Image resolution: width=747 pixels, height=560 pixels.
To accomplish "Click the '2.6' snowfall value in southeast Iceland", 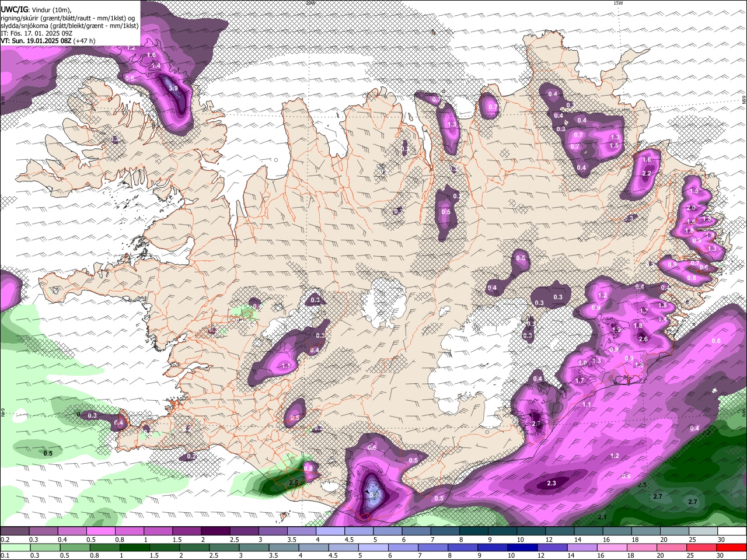I will 643,339.
